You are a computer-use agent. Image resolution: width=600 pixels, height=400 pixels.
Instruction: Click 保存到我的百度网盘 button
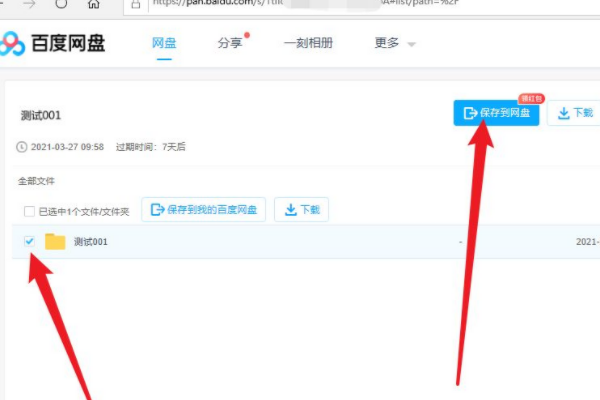[x=204, y=209]
